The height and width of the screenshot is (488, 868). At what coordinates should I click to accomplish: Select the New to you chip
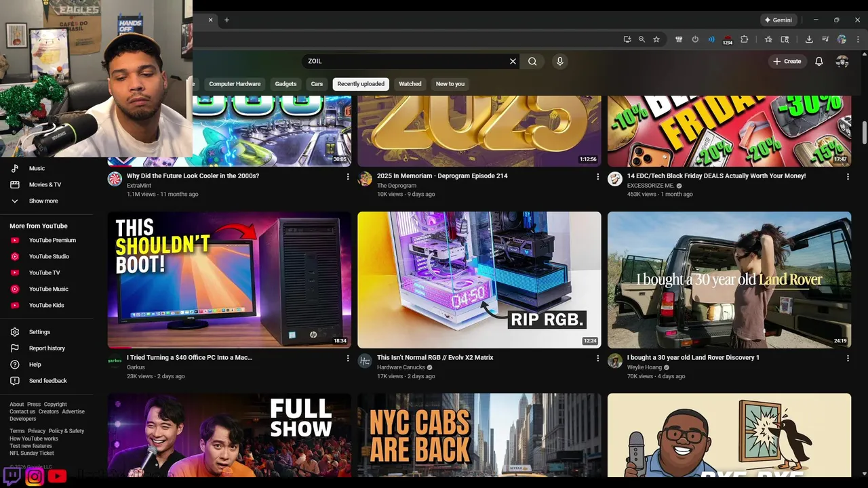(450, 84)
